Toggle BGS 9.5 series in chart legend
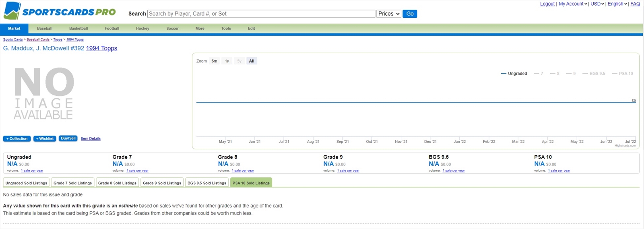This screenshot has width=644, height=229. (594, 74)
